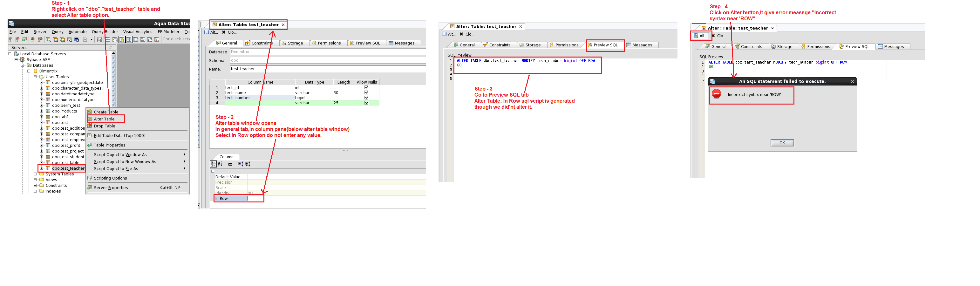This screenshot has width=980, height=286.
Task: Click the Aqua Data Studio title bar icon
Action: (x=11, y=24)
